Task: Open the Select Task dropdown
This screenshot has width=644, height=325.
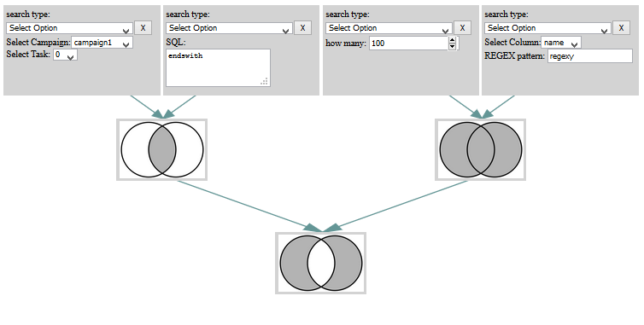Action: [65, 55]
